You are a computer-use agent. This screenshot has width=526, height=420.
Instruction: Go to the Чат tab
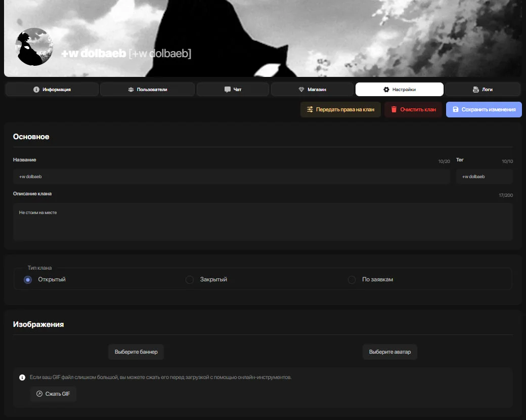(x=233, y=89)
